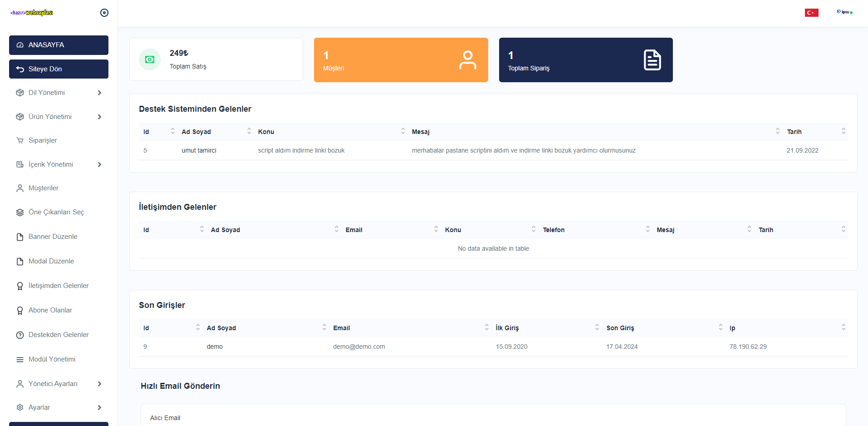Click the customer person icon on orange card

(x=467, y=60)
